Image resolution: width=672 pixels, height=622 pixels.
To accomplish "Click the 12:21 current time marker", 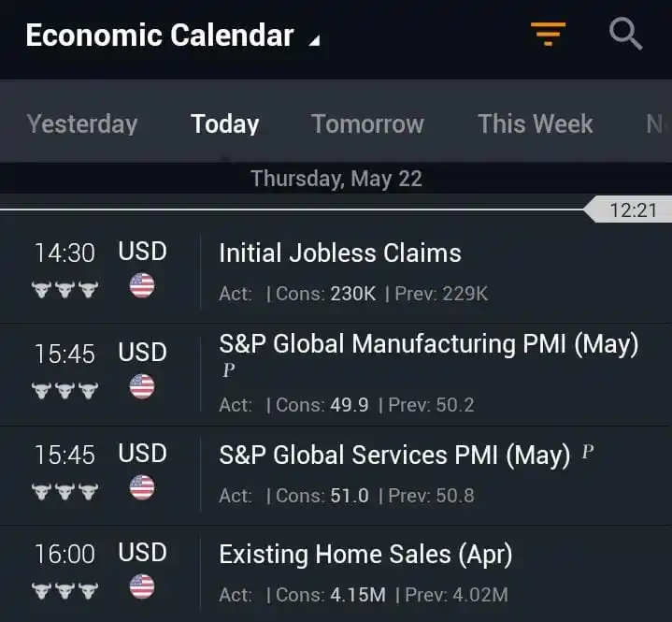I will coord(628,210).
